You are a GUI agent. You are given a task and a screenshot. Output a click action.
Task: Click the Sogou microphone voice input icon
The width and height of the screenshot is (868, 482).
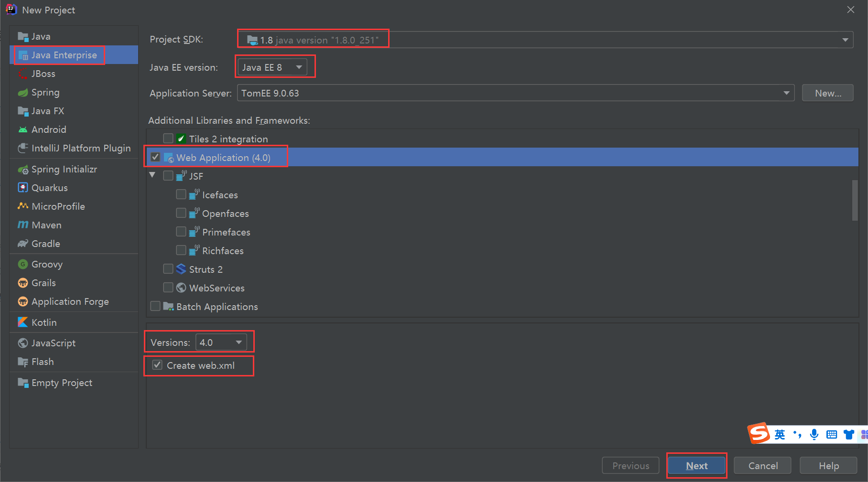point(814,434)
